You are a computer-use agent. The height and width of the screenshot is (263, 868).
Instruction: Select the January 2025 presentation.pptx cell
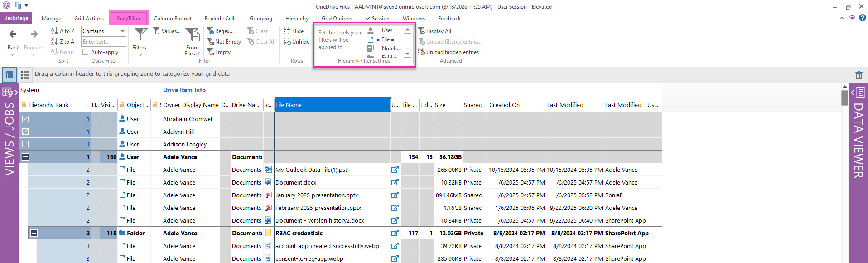point(332,195)
